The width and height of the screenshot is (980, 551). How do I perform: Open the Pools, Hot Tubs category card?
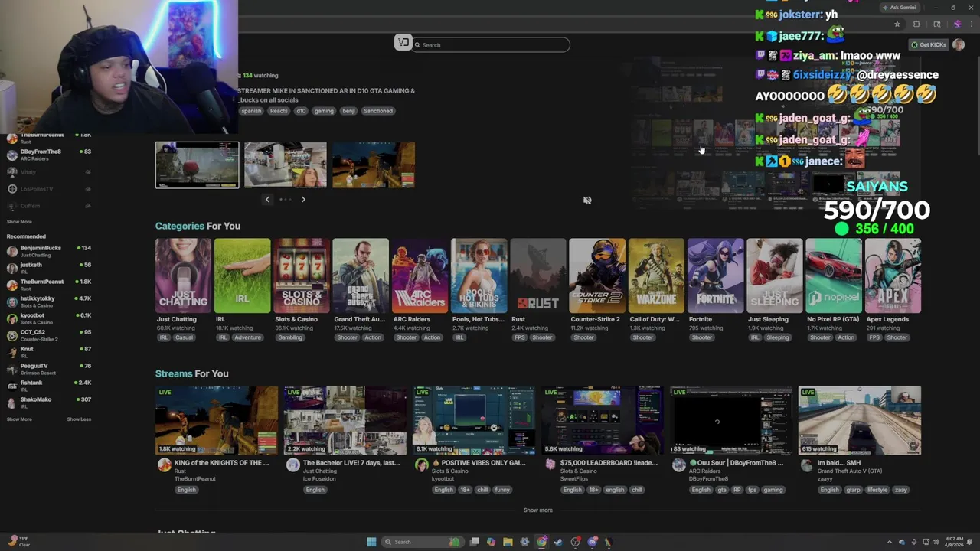pyautogui.click(x=479, y=275)
